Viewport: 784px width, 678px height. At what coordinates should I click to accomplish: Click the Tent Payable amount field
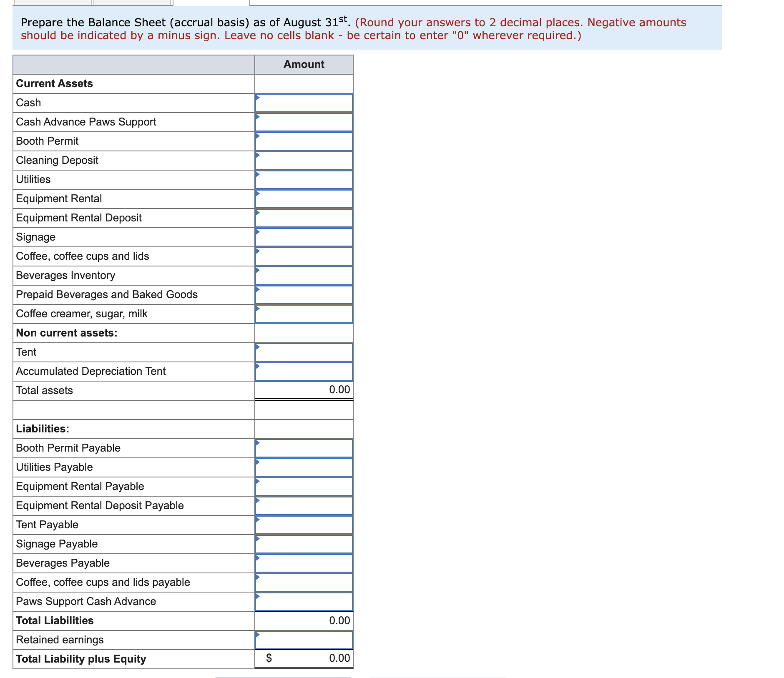(304, 525)
